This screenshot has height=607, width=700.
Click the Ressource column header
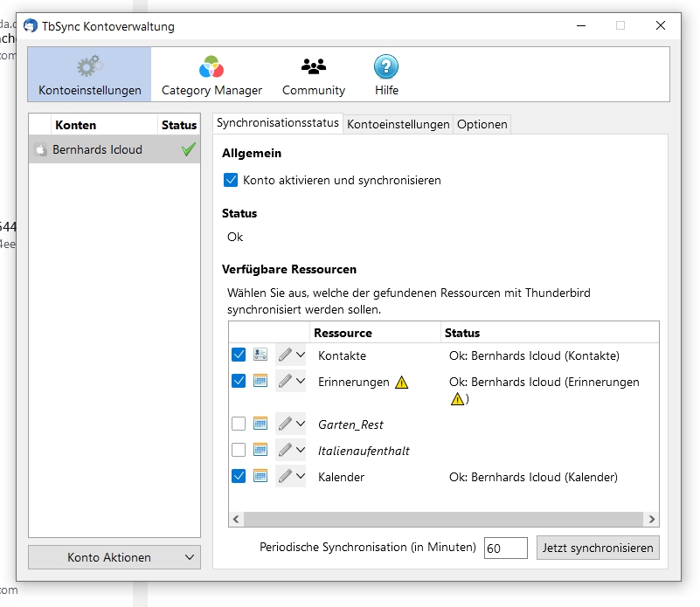point(375,333)
